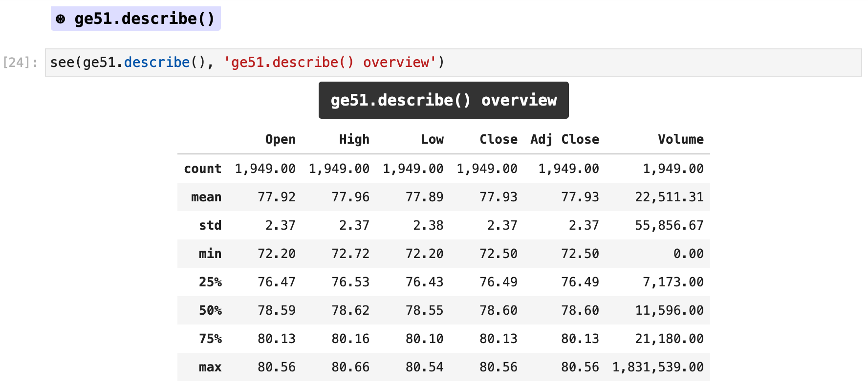Click the mean Low value 77.89

pos(425,197)
